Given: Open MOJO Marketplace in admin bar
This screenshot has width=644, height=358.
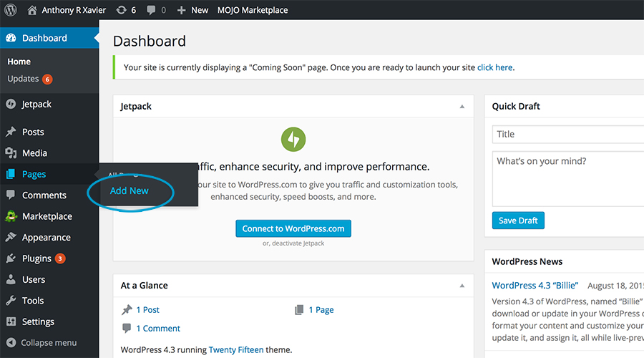Looking at the screenshot, I should point(253,10).
